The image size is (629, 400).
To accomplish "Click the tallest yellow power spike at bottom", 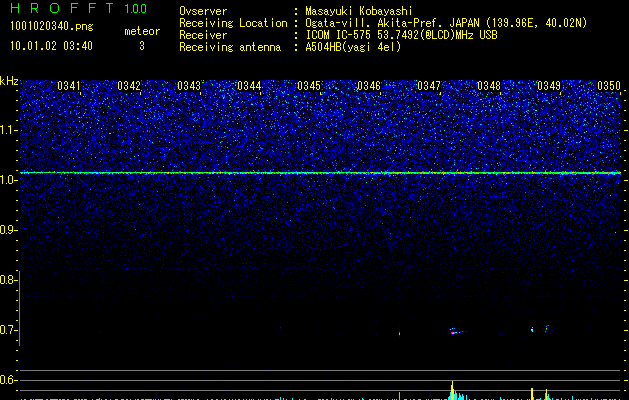I will click(x=452, y=390).
